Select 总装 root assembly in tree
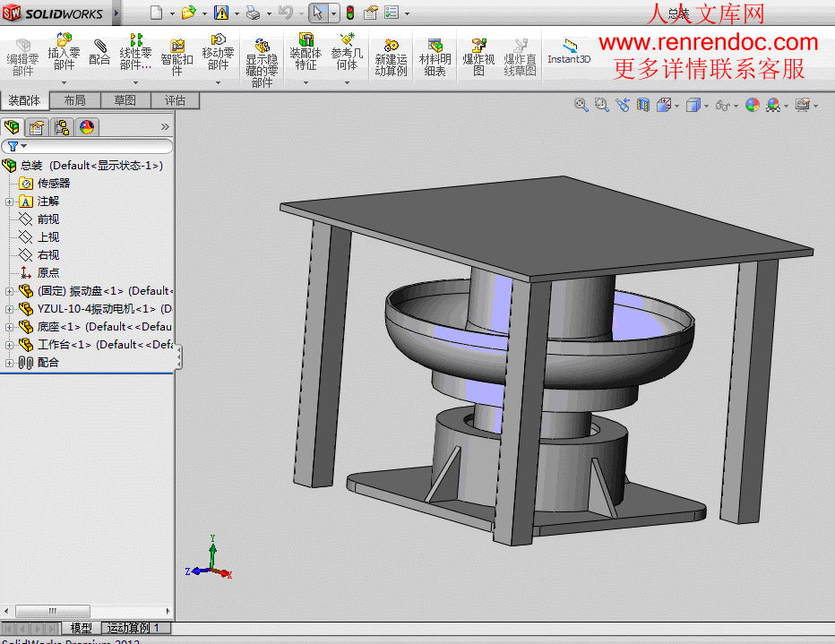This screenshot has width=835, height=644. [x=82, y=166]
